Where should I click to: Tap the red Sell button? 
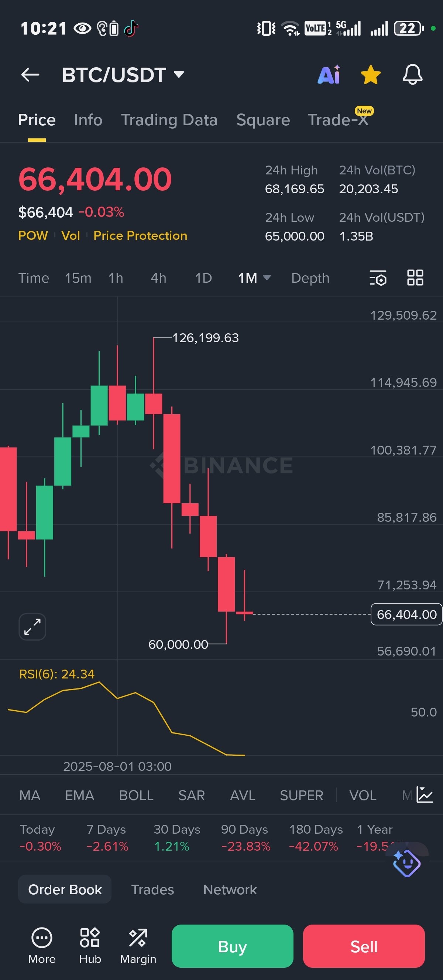[x=364, y=946]
